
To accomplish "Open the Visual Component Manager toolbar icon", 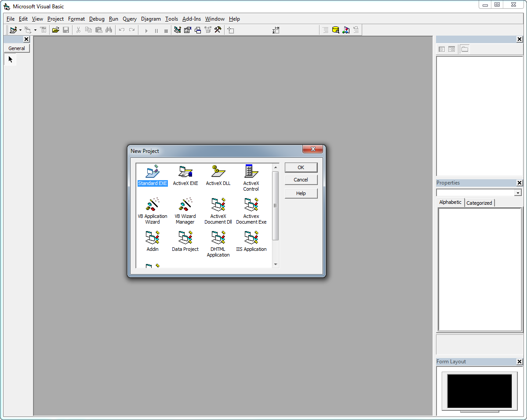I will click(x=346, y=30).
